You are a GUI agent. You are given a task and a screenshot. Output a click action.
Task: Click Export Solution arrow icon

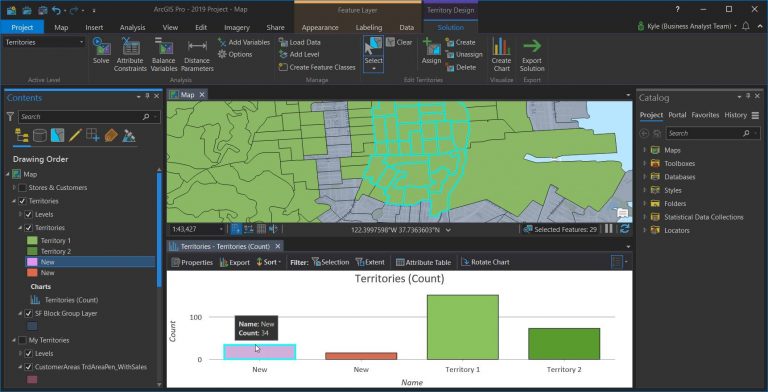click(532, 46)
